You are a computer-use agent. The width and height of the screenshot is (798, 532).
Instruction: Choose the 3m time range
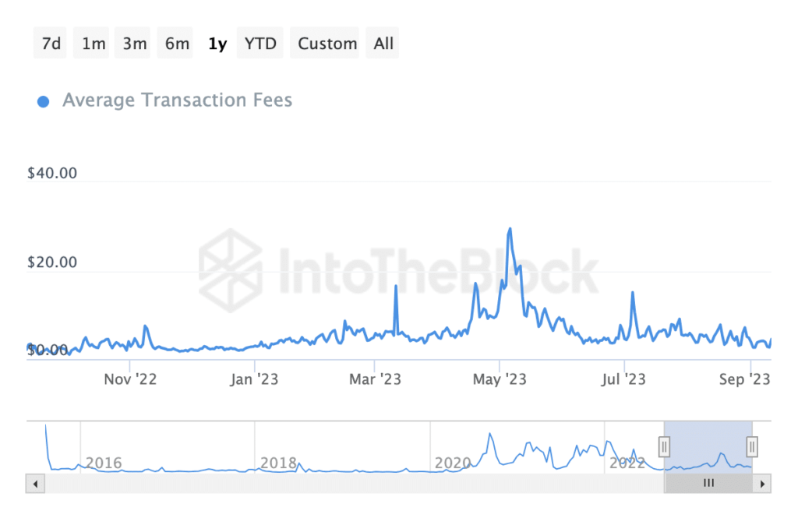[x=135, y=44]
